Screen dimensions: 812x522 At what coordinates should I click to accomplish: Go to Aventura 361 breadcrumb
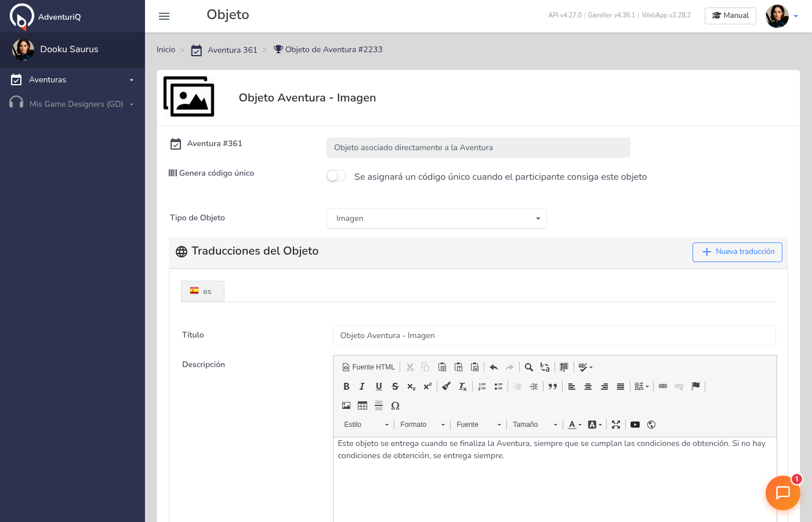tap(224, 50)
